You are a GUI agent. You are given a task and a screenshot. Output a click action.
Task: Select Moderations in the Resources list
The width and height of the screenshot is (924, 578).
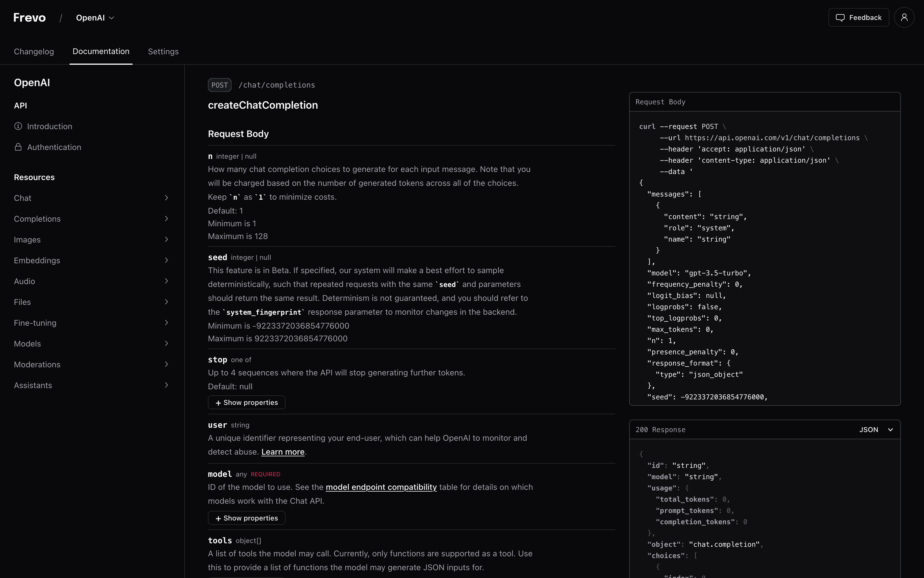click(37, 365)
